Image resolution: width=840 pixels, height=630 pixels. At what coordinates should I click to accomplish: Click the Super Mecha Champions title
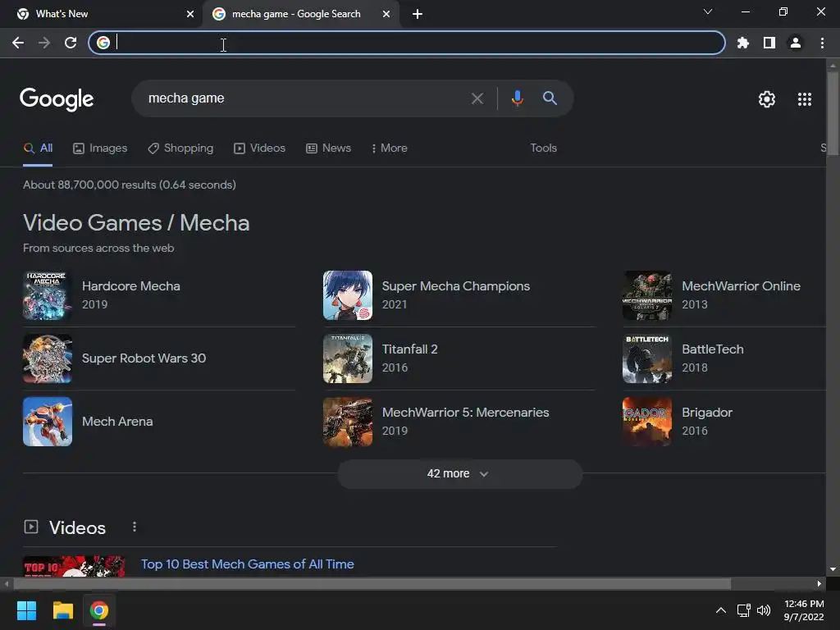(456, 286)
